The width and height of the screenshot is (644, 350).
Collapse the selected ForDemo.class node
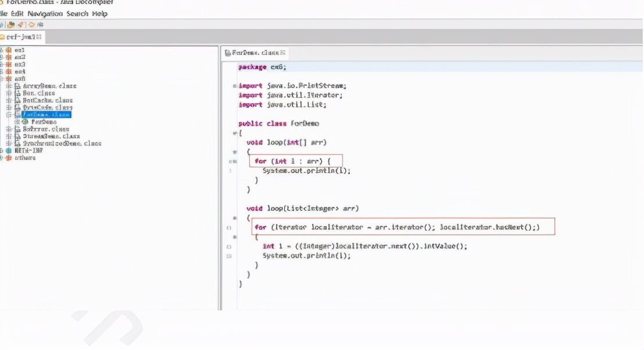click(9, 115)
